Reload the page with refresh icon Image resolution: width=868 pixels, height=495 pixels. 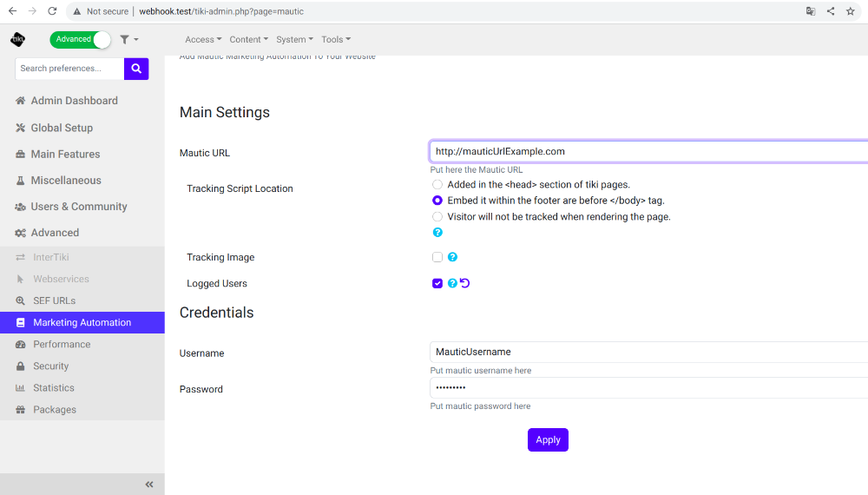(x=52, y=11)
